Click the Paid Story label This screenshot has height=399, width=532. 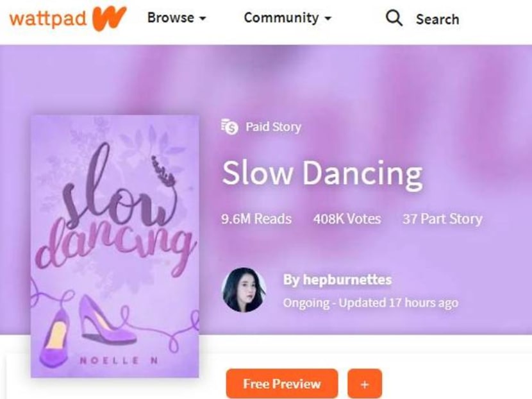274,127
